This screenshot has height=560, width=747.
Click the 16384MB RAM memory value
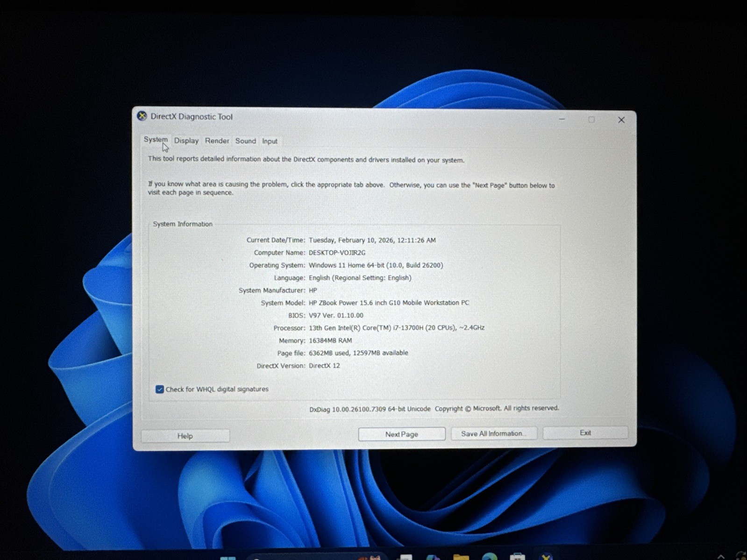tap(330, 340)
